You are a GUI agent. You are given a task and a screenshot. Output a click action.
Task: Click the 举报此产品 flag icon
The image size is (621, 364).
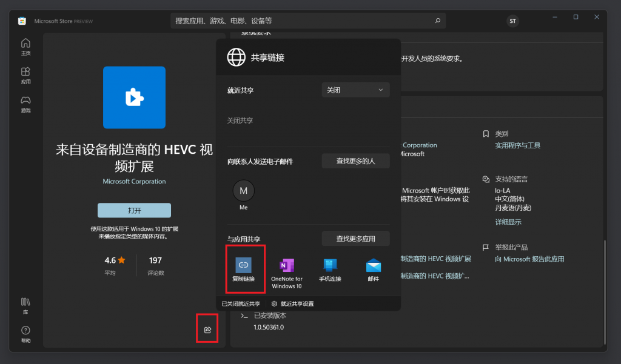(x=486, y=247)
